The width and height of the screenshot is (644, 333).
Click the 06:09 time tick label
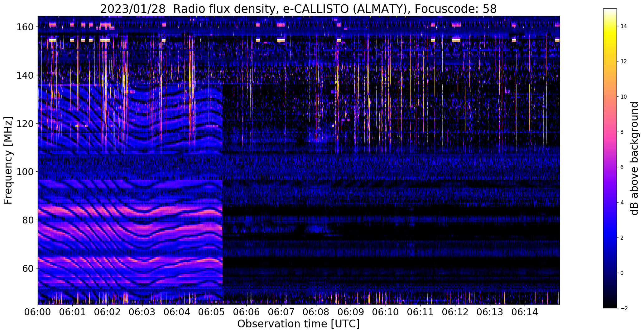click(351, 312)
